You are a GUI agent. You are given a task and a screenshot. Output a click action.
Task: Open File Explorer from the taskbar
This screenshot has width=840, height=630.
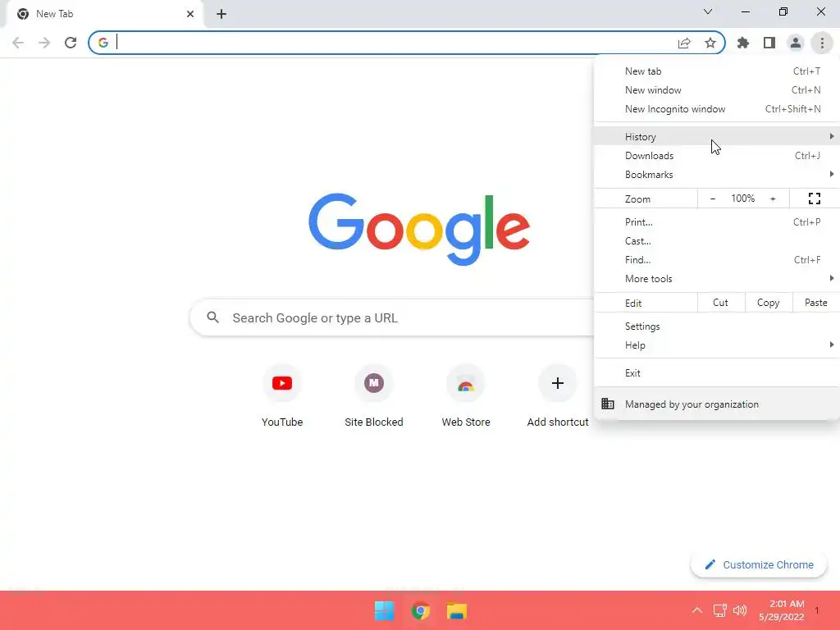pyautogui.click(x=457, y=610)
